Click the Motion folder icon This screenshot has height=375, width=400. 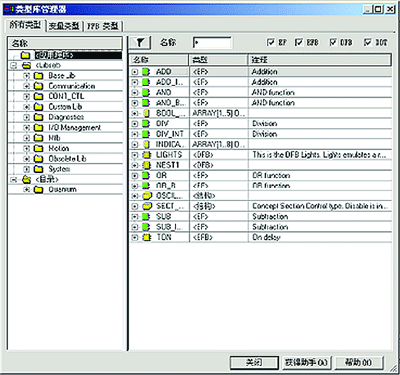tap(39, 148)
